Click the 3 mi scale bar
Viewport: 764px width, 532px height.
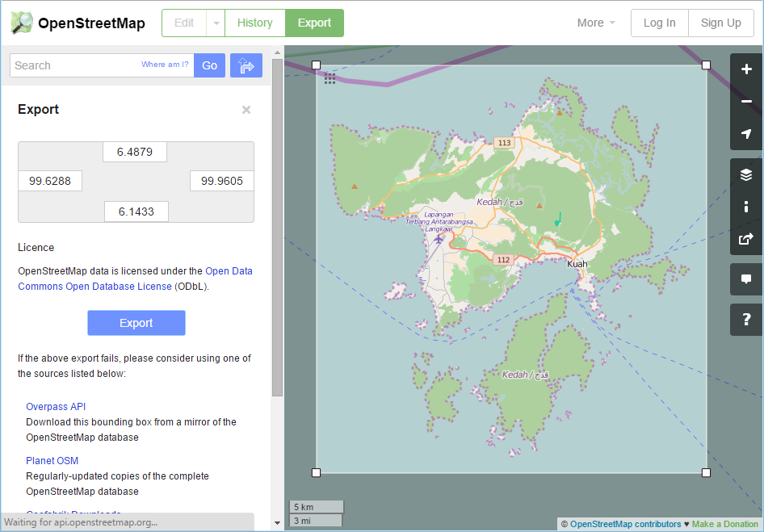(316, 521)
